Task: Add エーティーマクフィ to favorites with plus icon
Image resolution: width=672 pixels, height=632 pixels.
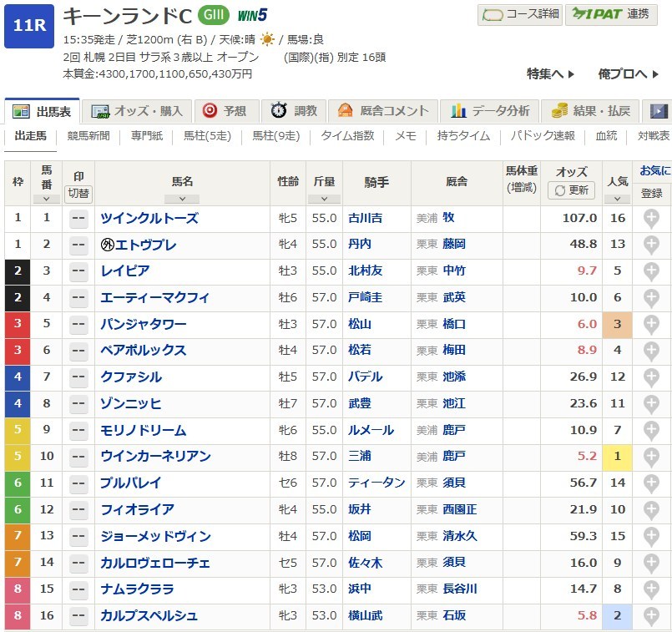Action: tap(651, 298)
